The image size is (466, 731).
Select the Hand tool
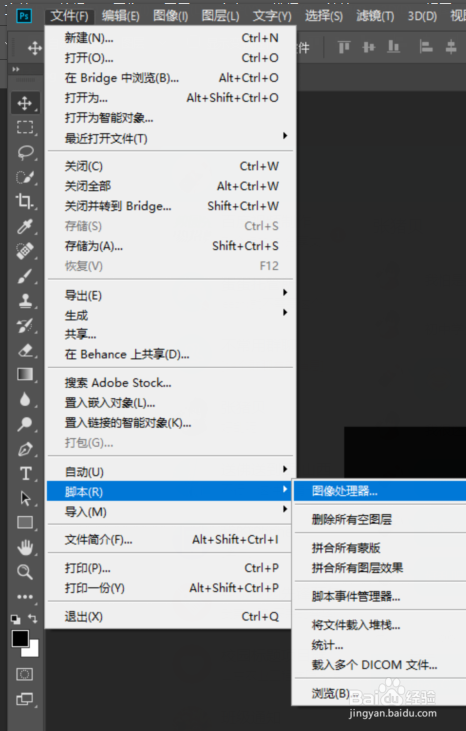25,547
